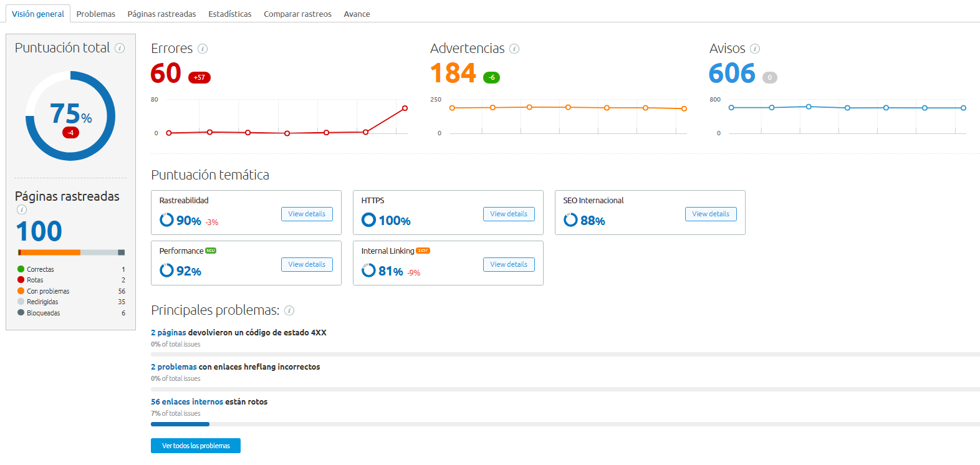
Task: Click dark grey Bloqueadas legend dot
Action: (21, 313)
